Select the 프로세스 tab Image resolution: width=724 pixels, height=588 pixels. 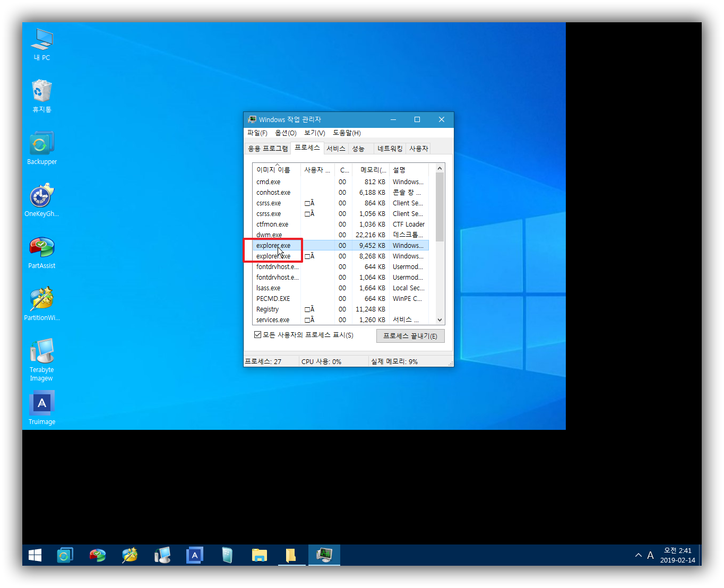tap(307, 148)
